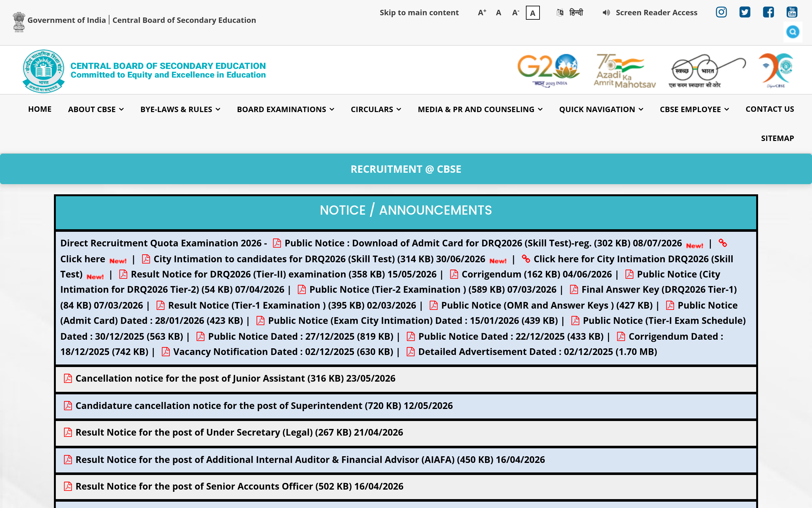Screen dimensions: 812x508
Task: Expand the ABOUT CBSE menu
Action: click(96, 109)
